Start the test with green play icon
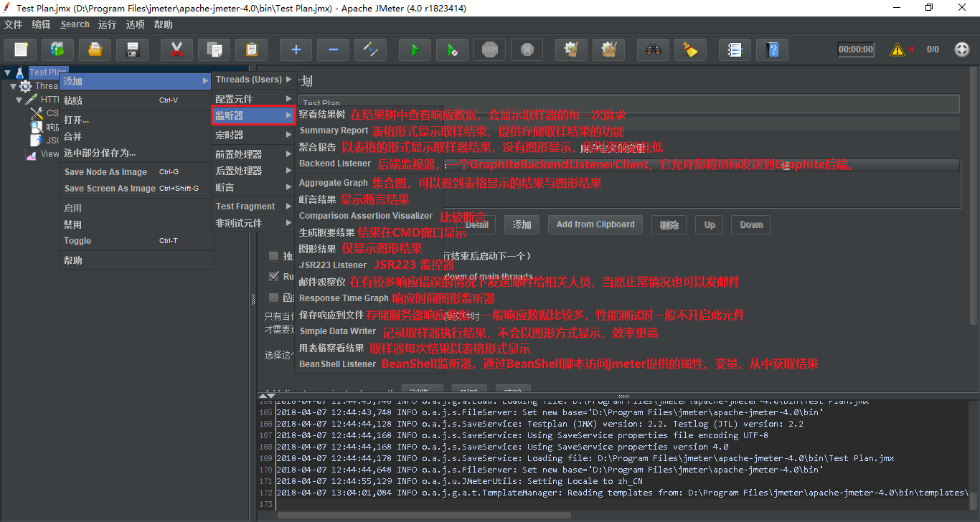 (415, 49)
